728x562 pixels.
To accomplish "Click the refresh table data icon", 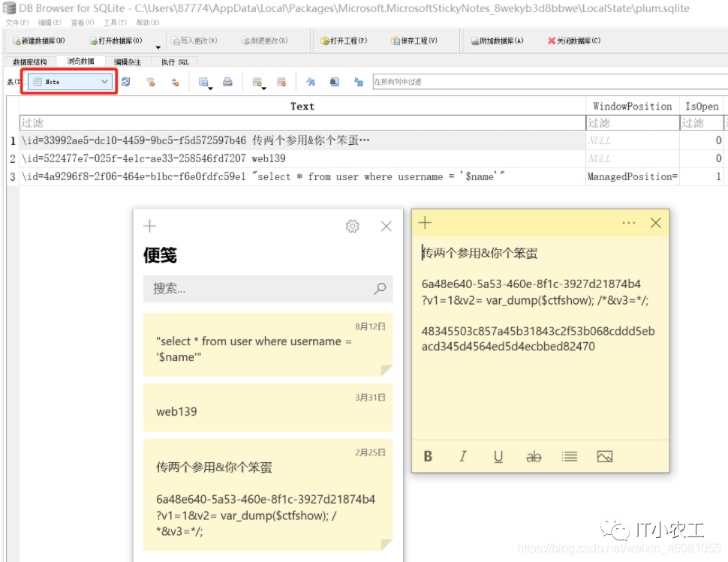I will pyautogui.click(x=126, y=82).
